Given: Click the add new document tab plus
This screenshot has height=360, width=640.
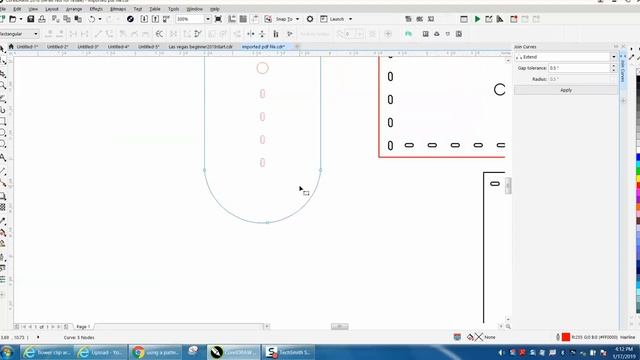Looking at the screenshot, I should point(297,47).
